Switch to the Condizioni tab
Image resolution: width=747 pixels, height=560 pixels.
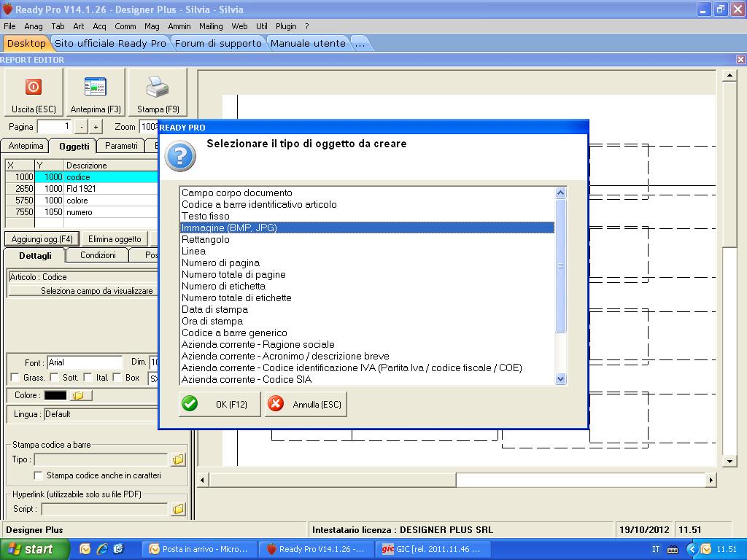tap(98, 255)
